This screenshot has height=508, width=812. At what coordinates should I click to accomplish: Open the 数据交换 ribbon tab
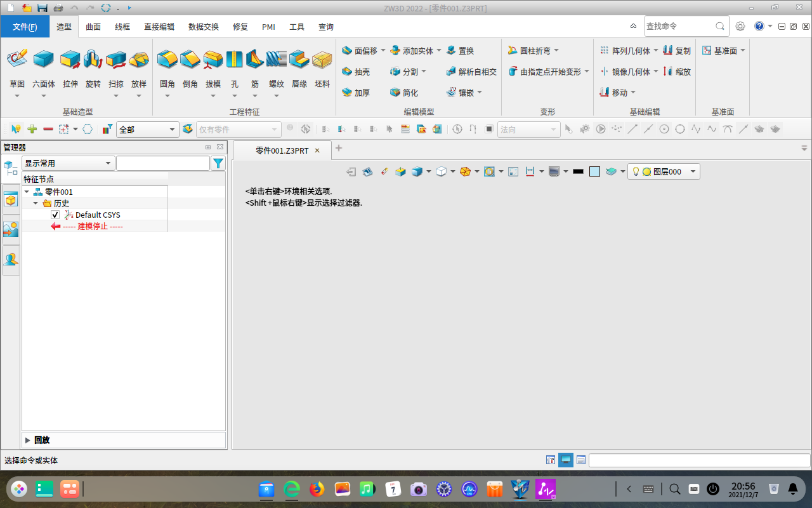203,27
